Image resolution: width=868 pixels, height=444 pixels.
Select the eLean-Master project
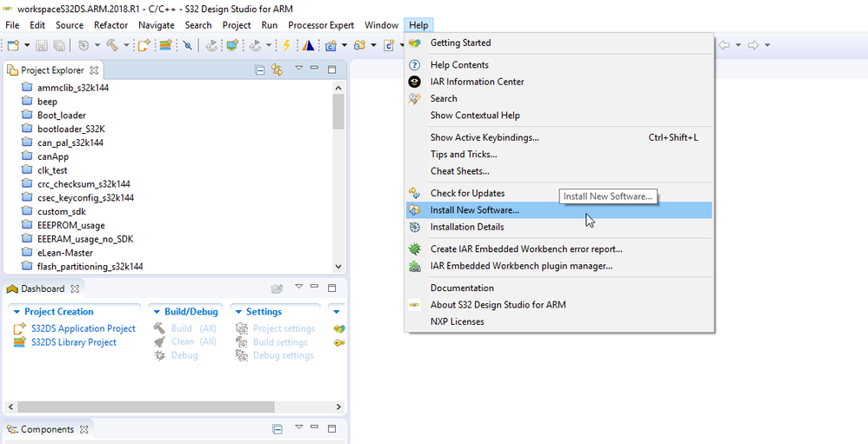pos(64,253)
